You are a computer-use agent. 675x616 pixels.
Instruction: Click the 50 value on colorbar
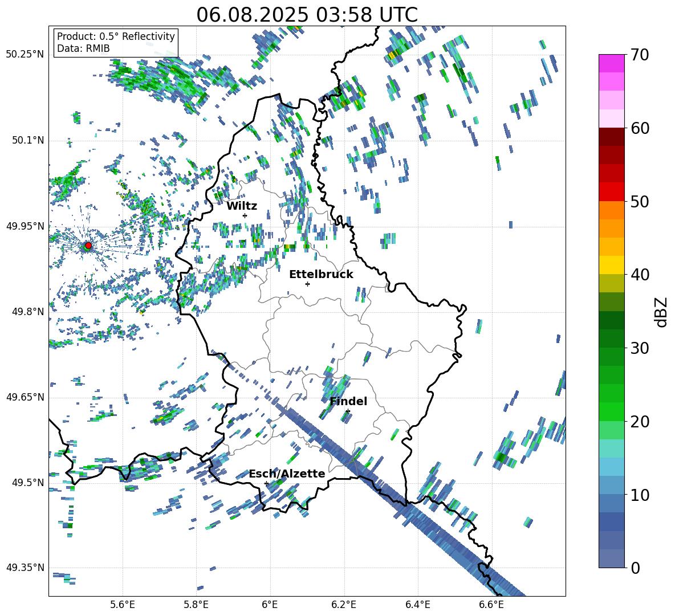(x=640, y=202)
